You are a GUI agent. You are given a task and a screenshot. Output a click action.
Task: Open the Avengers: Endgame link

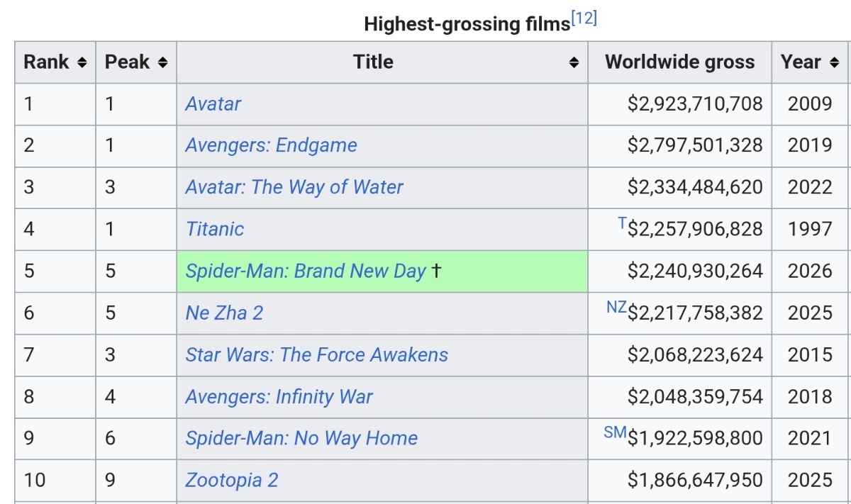(x=271, y=145)
